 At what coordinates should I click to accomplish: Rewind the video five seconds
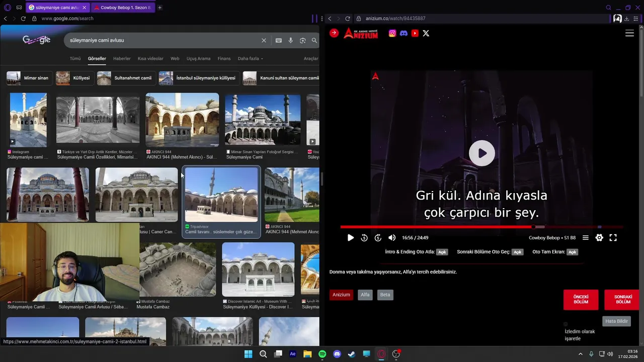tap(364, 238)
